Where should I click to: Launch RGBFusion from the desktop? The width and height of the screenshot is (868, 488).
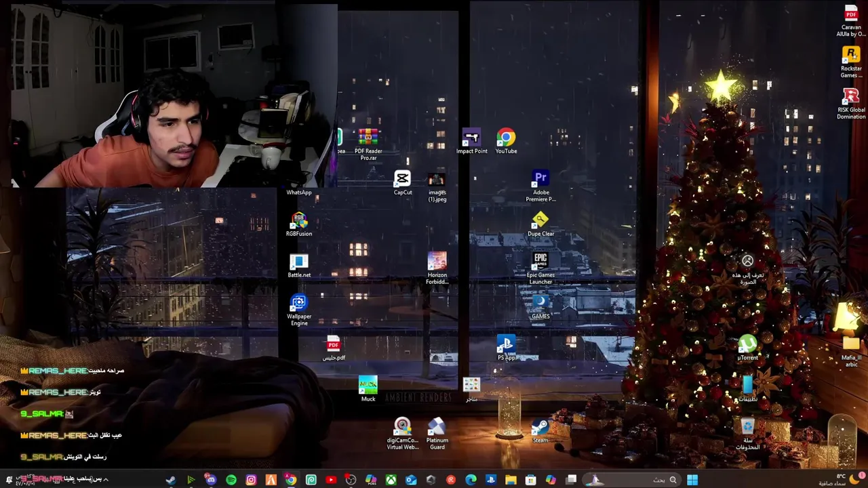299,224
